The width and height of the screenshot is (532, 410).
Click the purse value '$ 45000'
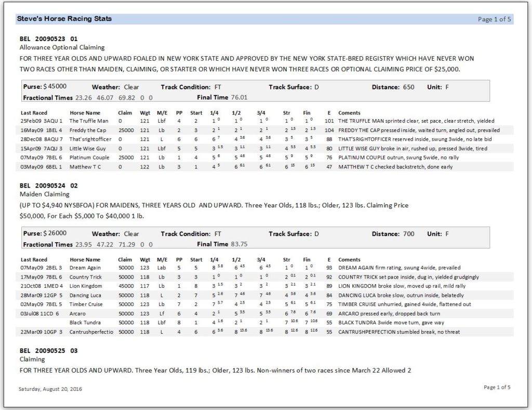(x=55, y=87)
